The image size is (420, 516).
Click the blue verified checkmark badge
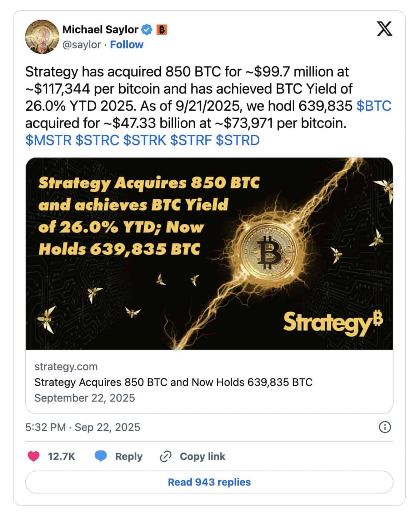click(147, 30)
